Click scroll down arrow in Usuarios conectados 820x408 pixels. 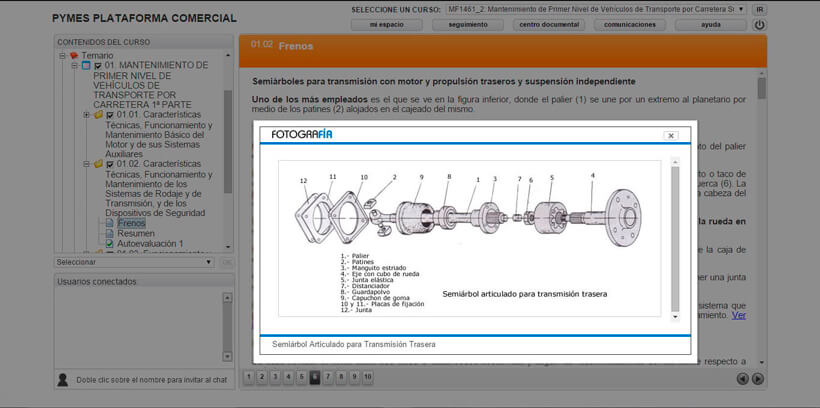pos(227,356)
